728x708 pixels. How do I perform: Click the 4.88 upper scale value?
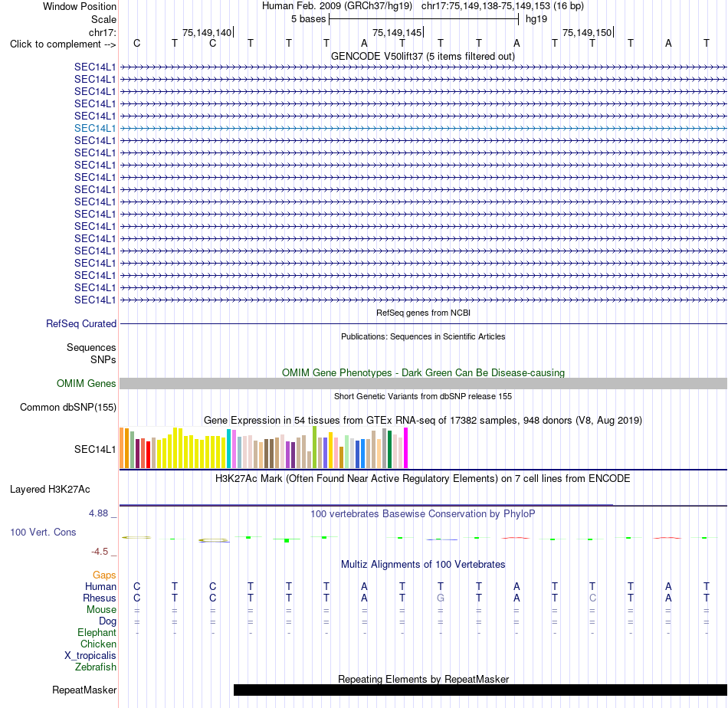pos(98,513)
